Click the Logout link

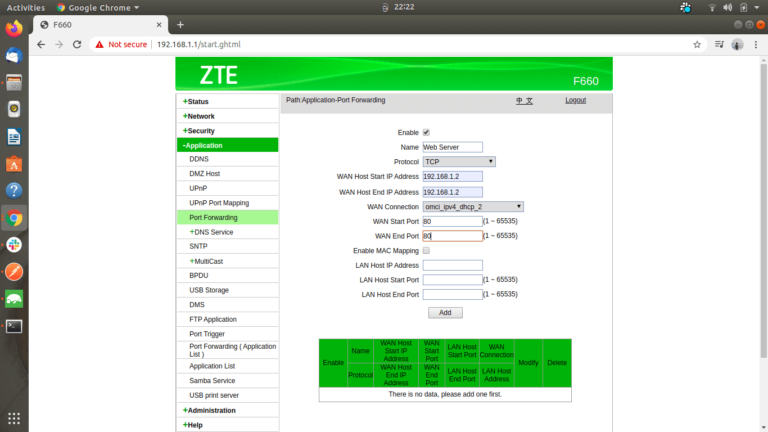575,101
